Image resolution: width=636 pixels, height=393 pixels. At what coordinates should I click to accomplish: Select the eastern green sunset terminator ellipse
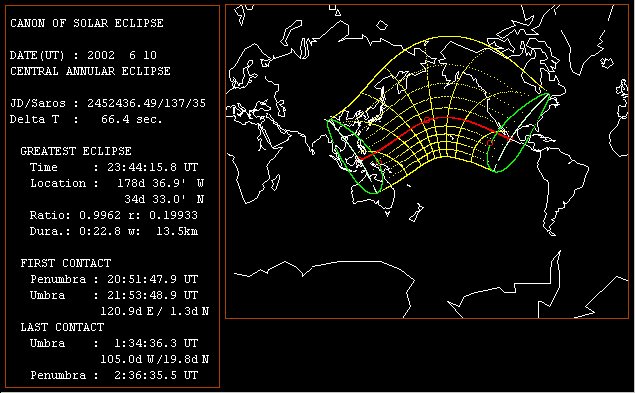(518, 133)
